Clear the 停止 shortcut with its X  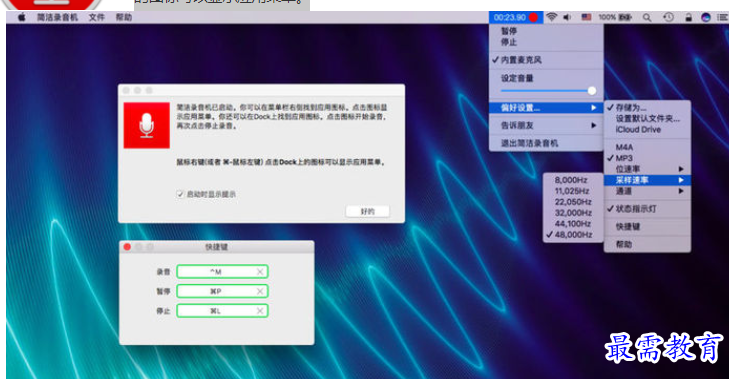(260, 311)
